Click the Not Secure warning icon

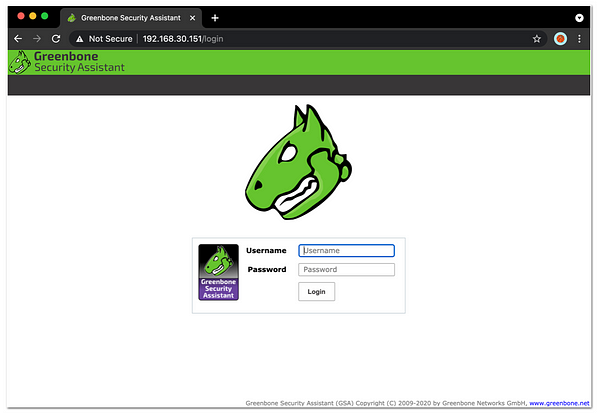coord(80,39)
